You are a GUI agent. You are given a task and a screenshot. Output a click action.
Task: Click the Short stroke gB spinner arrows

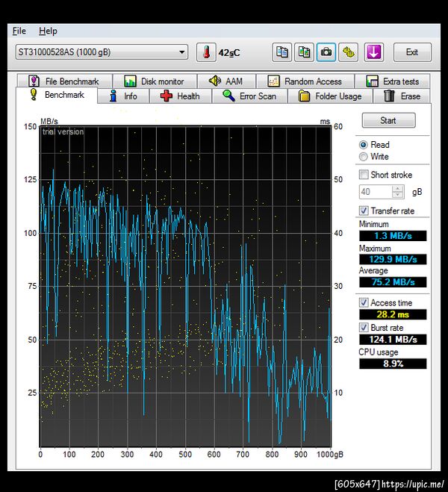pos(398,192)
